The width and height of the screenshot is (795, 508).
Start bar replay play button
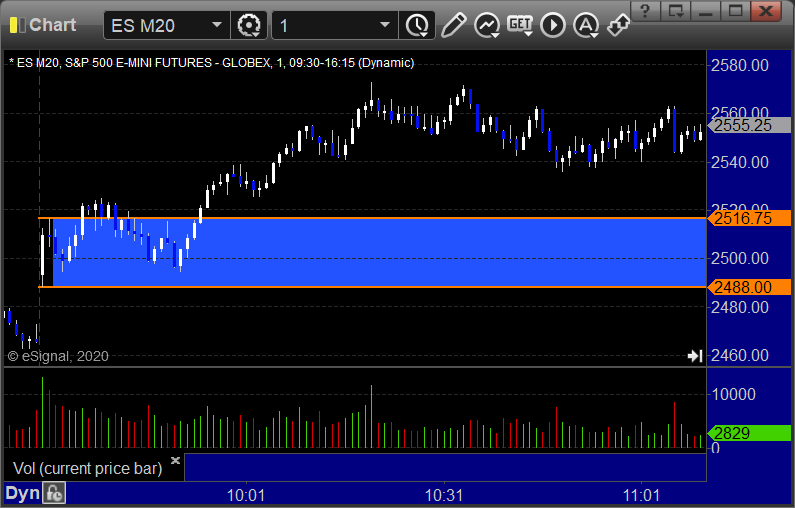[553, 25]
